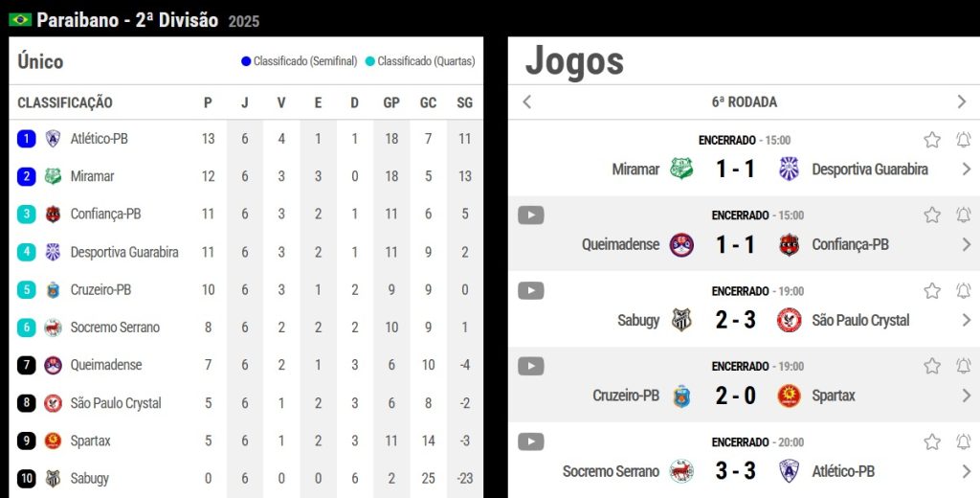Watch Cruzeiro-PB vs Spartax video highlight
The image size is (980, 498).
tap(531, 367)
